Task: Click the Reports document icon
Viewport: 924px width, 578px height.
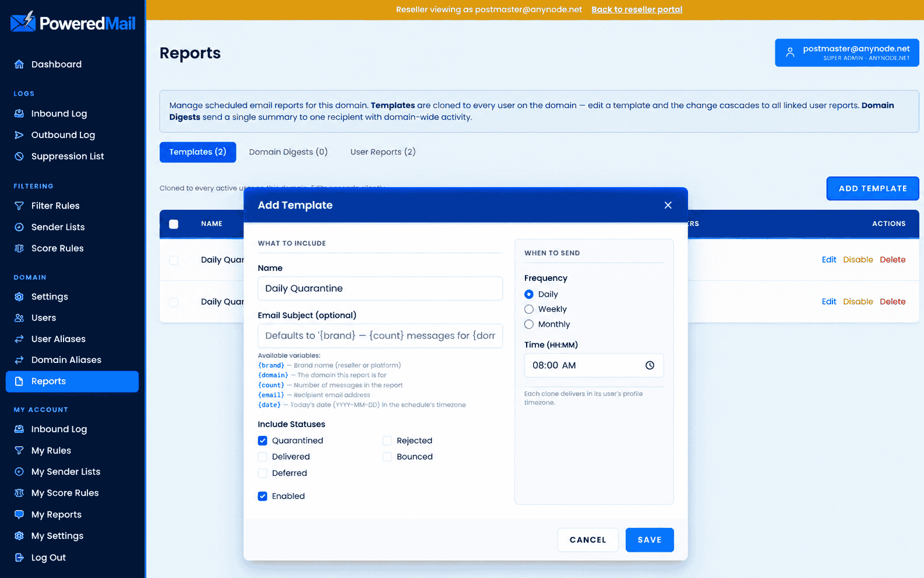Action: (19, 382)
